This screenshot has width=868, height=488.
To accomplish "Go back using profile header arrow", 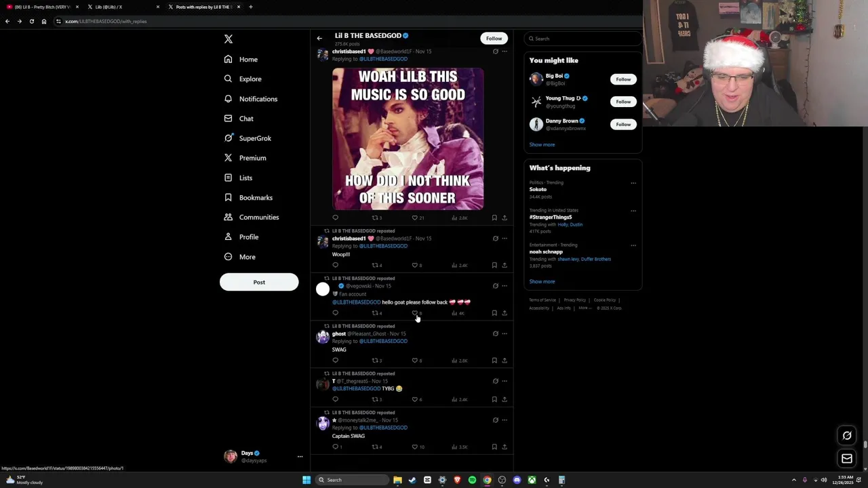I will [319, 38].
